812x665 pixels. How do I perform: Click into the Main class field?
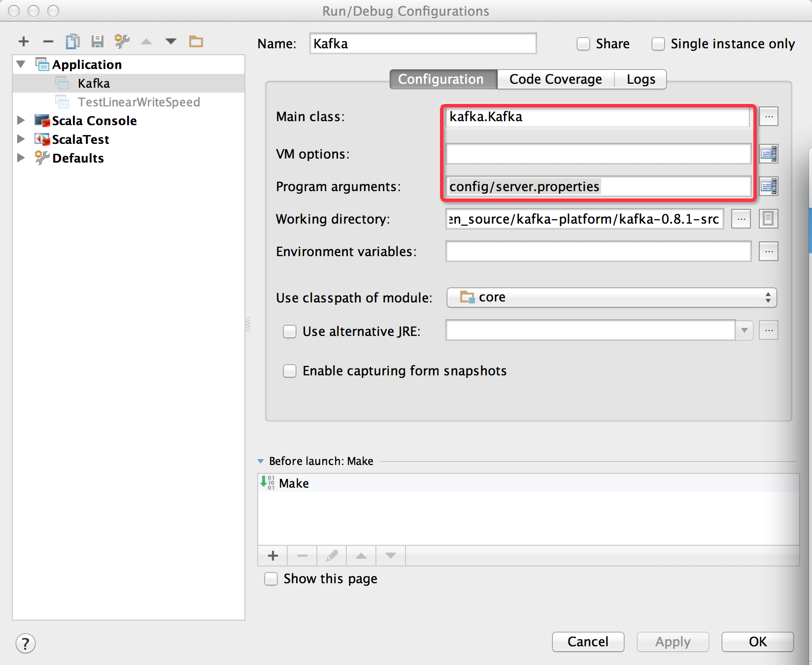pyautogui.click(x=598, y=117)
